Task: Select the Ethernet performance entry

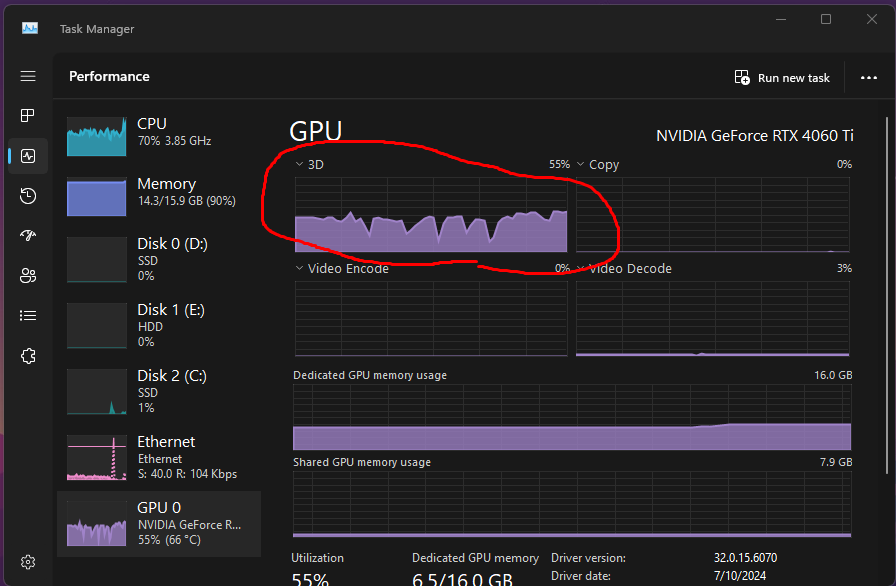Action: tap(159, 457)
